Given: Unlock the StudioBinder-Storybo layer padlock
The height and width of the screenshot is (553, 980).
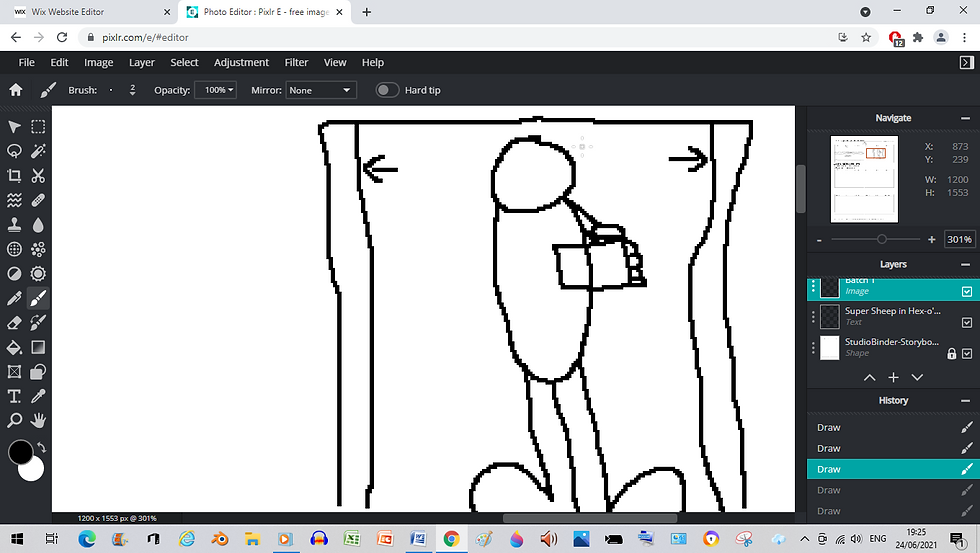Looking at the screenshot, I should click(x=952, y=354).
